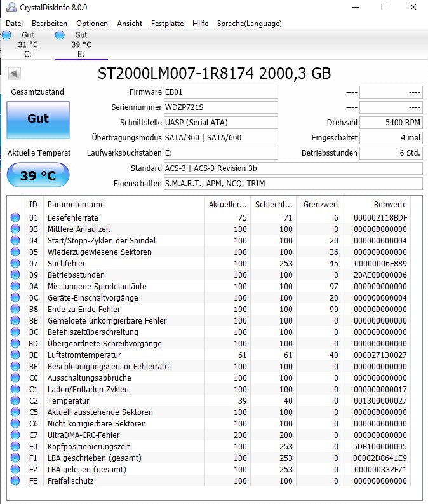This screenshot has width=428, height=504.
Task: Click status orb for UltraDMA-CRC-Fehler
Action: pyautogui.click(x=15, y=435)
